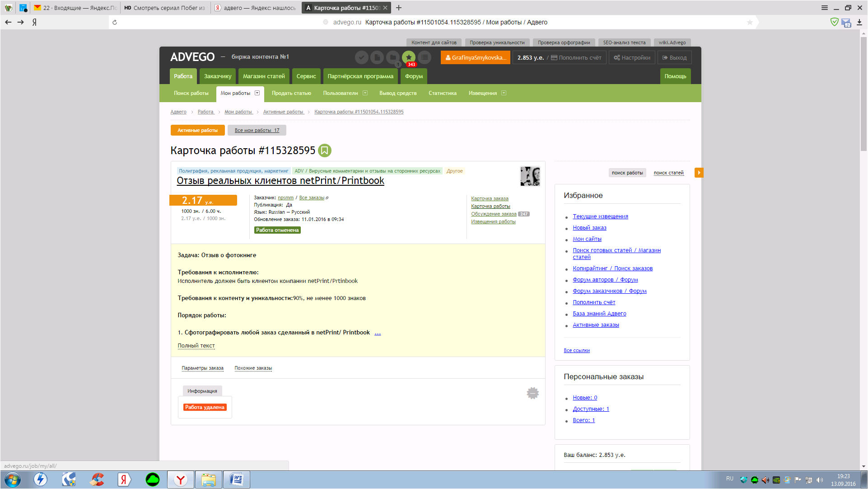Screen dimensions: 868x489
Task: Open the Windows Start button
Action: [x=12, y=480]
